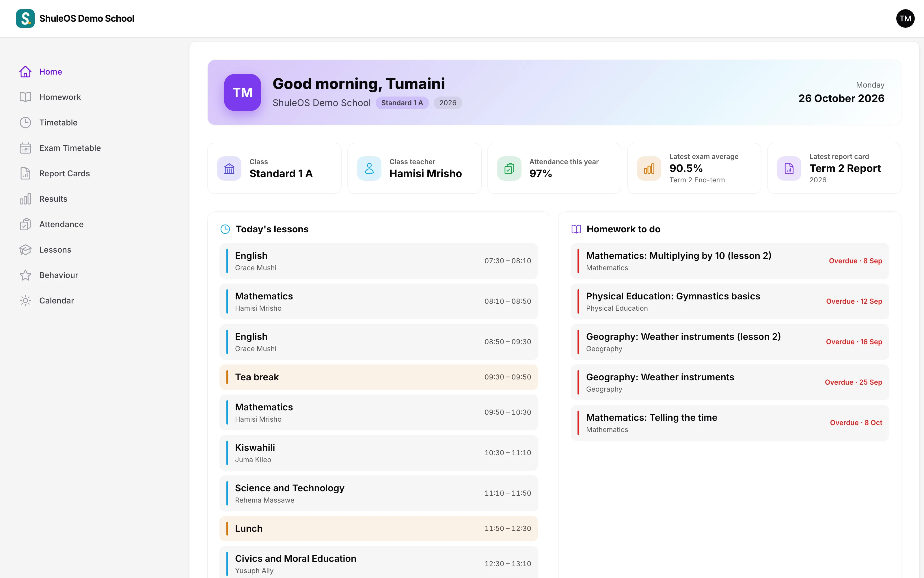Click the purple Latest report card icon
The width and height of the screenshot is (924, 578).
[x=789, y=168]
